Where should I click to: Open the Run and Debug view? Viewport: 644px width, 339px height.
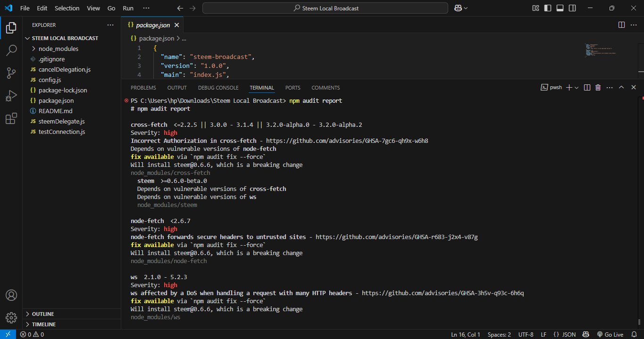(11, 96)
